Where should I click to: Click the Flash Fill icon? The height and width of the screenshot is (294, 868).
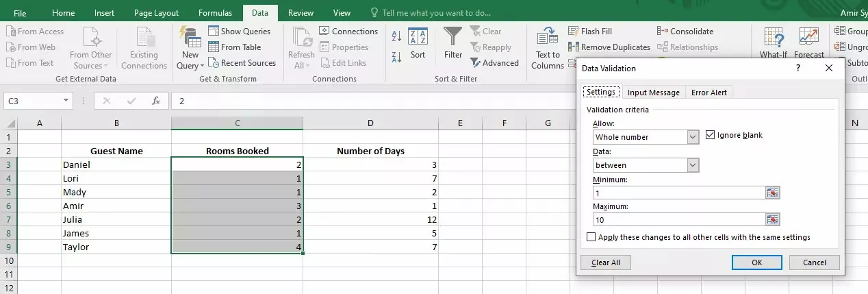pos(574,32)
